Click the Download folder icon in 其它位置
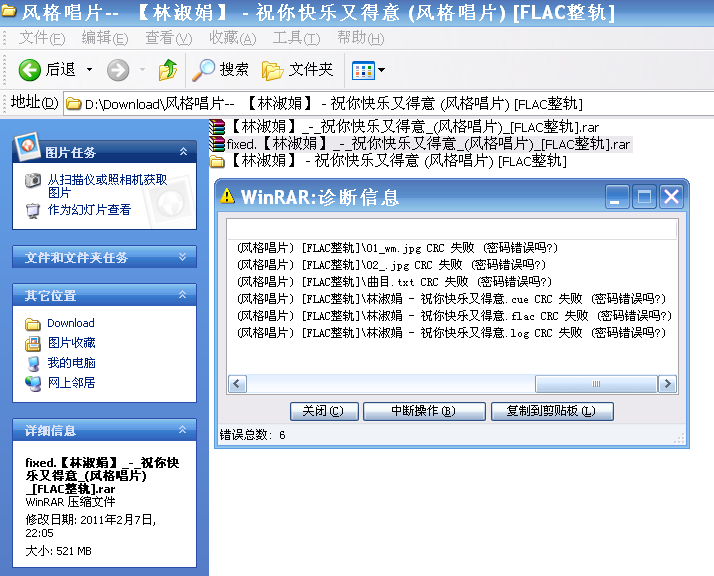Viewport: 714px width, 576px height. [33, 324]
